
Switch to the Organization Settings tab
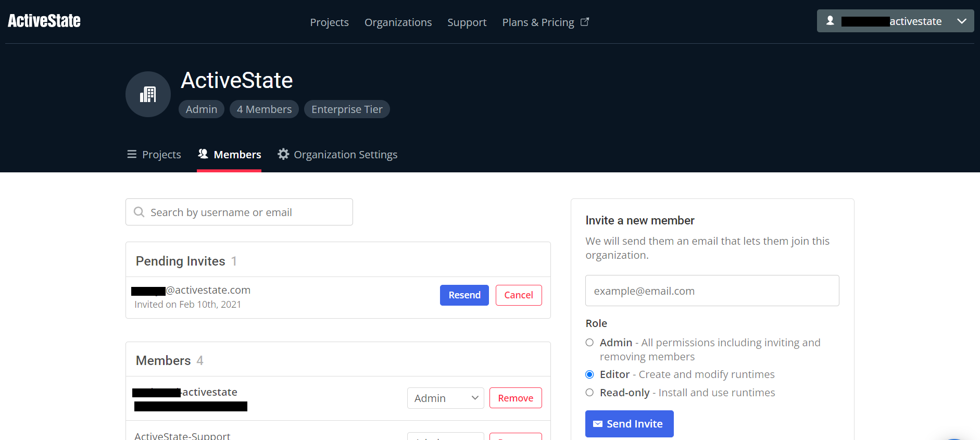click(x=337, y=155)
